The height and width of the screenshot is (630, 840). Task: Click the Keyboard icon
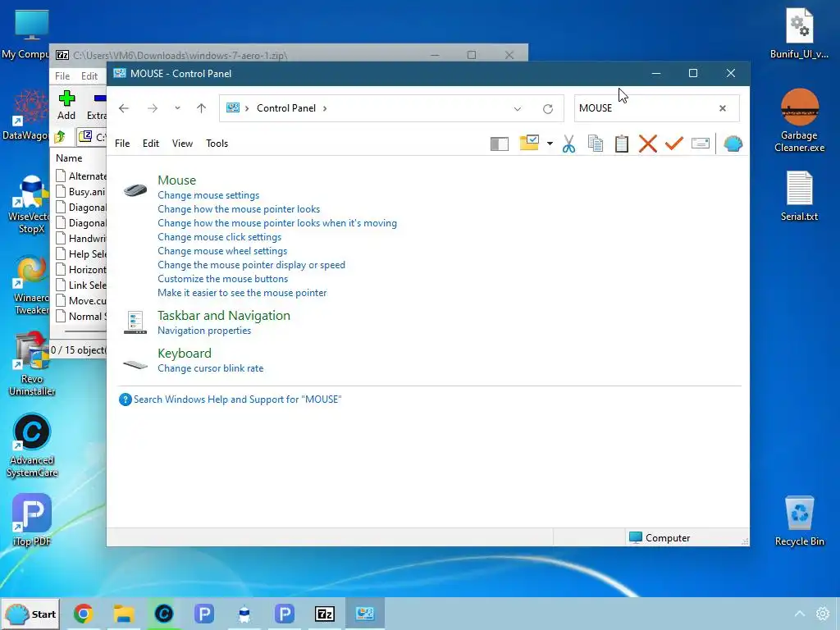coord(135,365)
